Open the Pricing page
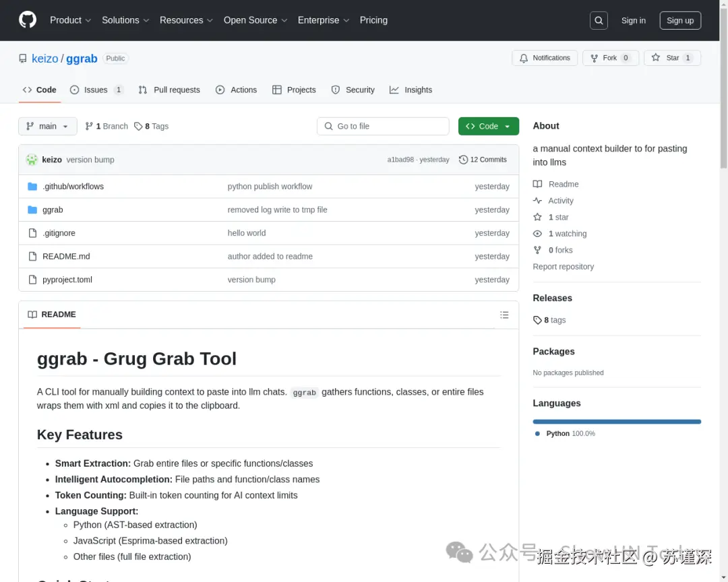728x582 pixels. (x=373, y=20)
